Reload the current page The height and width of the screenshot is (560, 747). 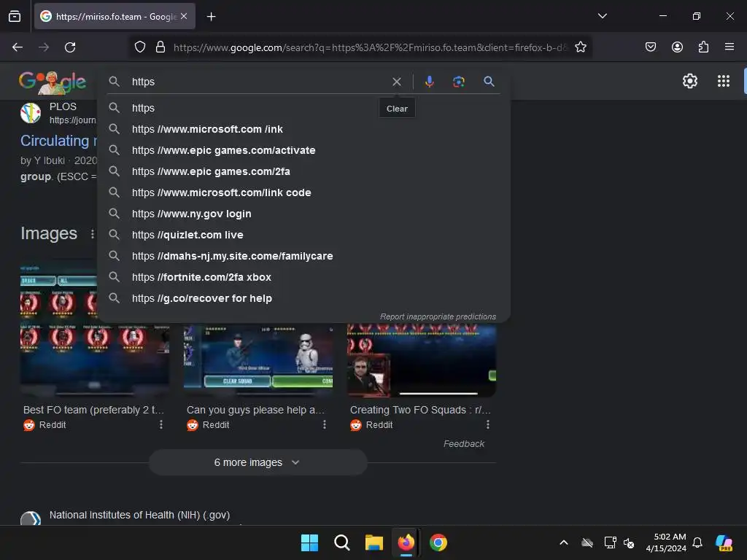point(70,47)
